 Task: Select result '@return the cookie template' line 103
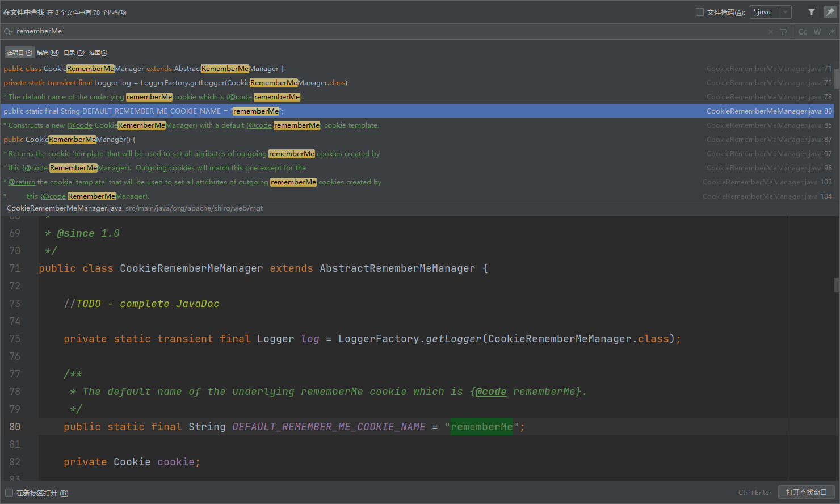click(x=417, y=182)
